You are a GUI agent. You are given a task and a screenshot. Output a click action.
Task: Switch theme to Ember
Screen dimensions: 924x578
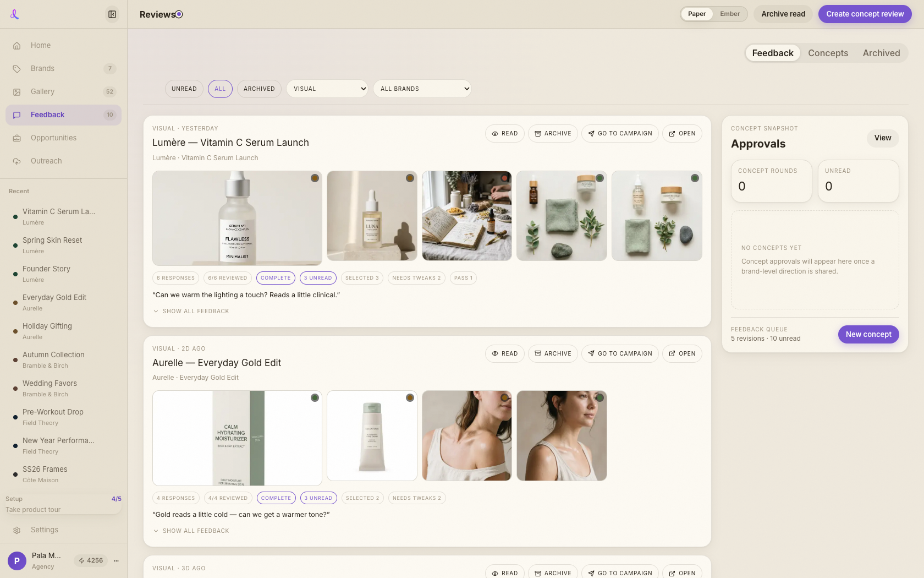pyautogui.click(x=730, y=14)
